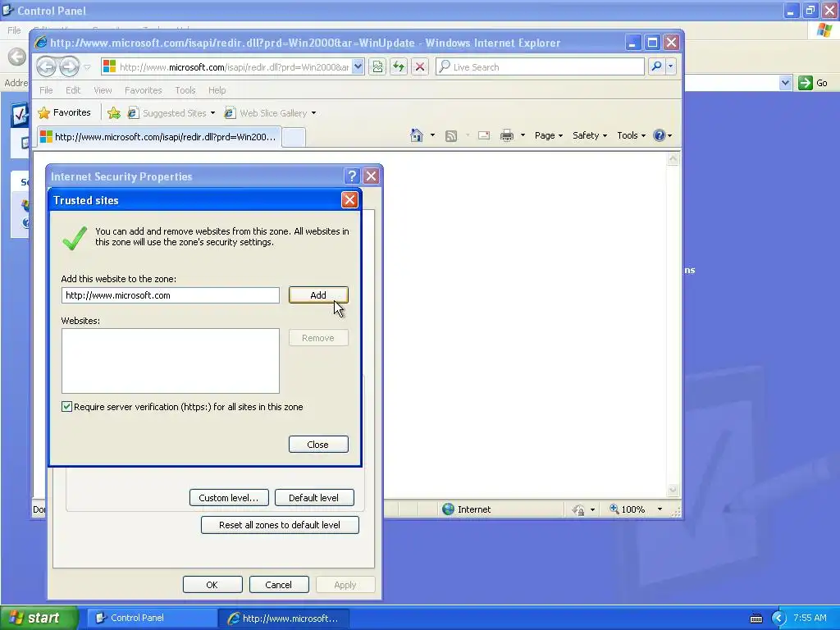Open the search provider dropdown arrow

(x=671, y=66)
